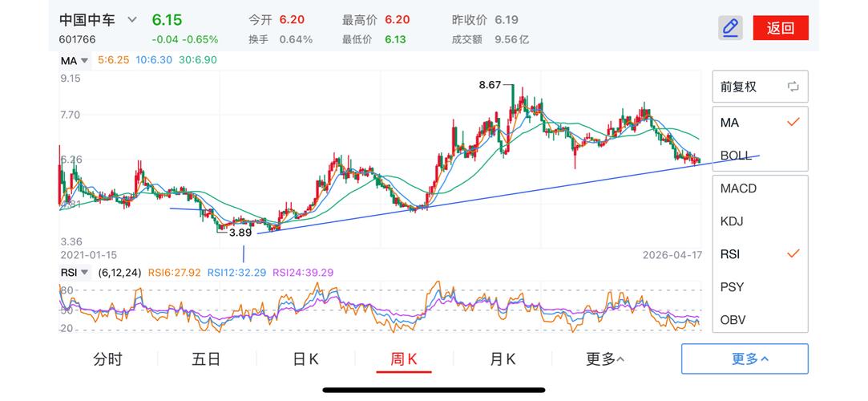
Task: Select the OBV indicator
Action: 760,319
